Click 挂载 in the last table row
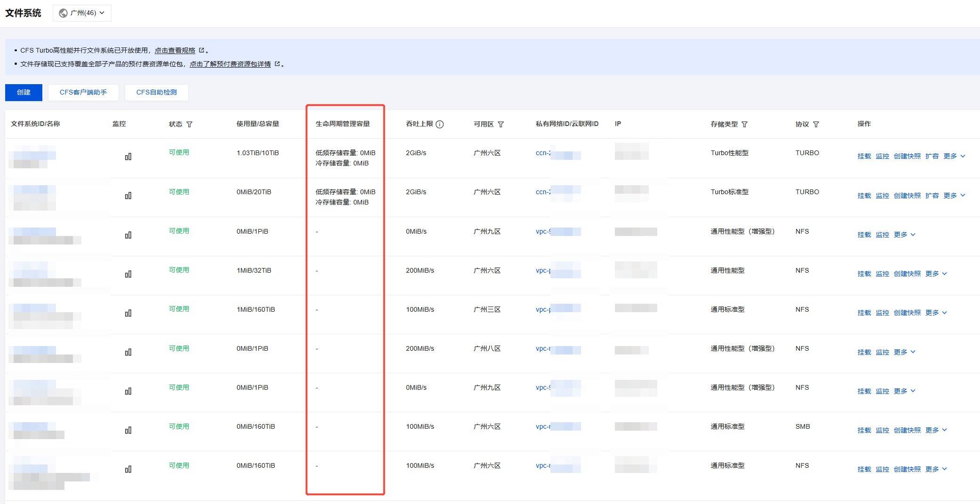Screen dimensions: 980x504 (x=864, y=469)
